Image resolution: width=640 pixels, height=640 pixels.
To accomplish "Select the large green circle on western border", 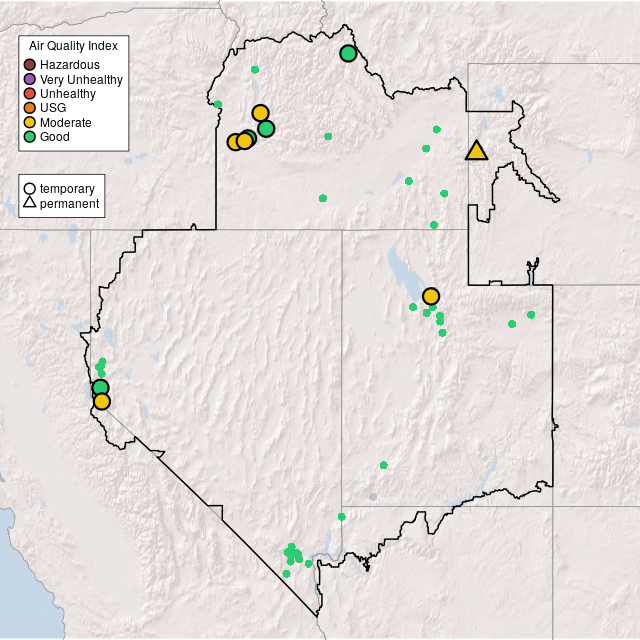I will (100, 388).
